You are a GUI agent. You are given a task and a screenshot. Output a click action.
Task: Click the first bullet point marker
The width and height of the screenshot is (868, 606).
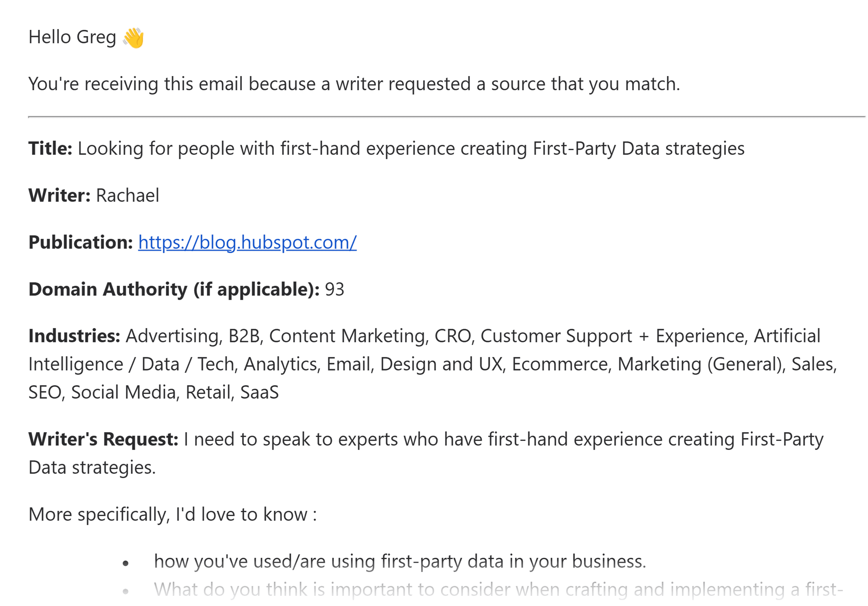pos(126,563)
